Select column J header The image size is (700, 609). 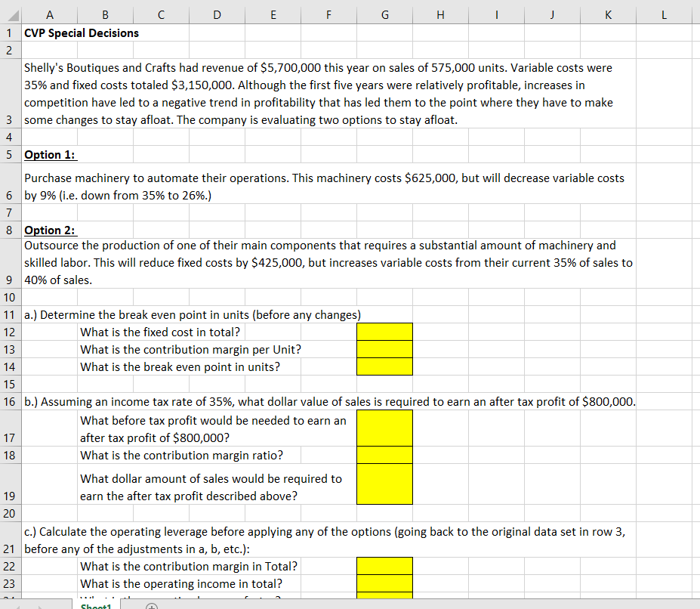tap(552, 15)
